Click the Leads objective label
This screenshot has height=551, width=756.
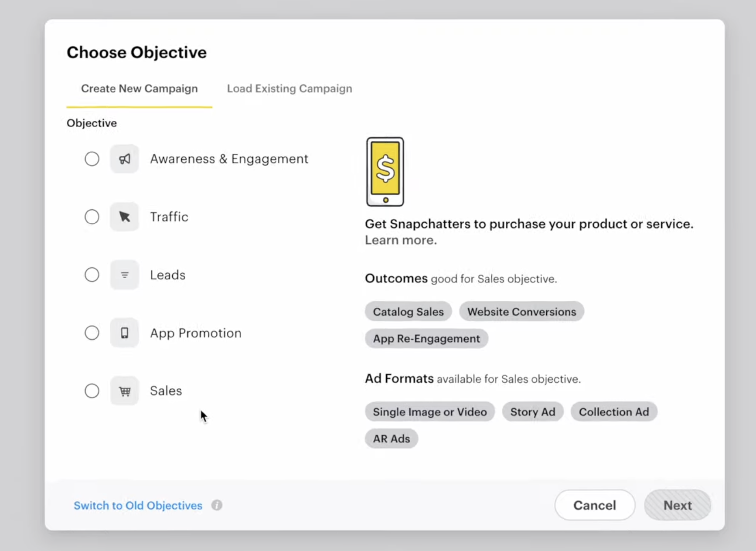click(168, 275)
